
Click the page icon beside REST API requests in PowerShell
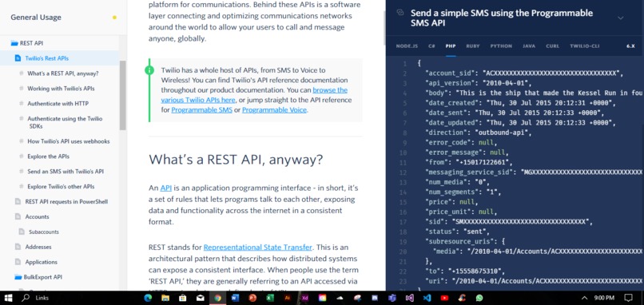pos(18,201)
